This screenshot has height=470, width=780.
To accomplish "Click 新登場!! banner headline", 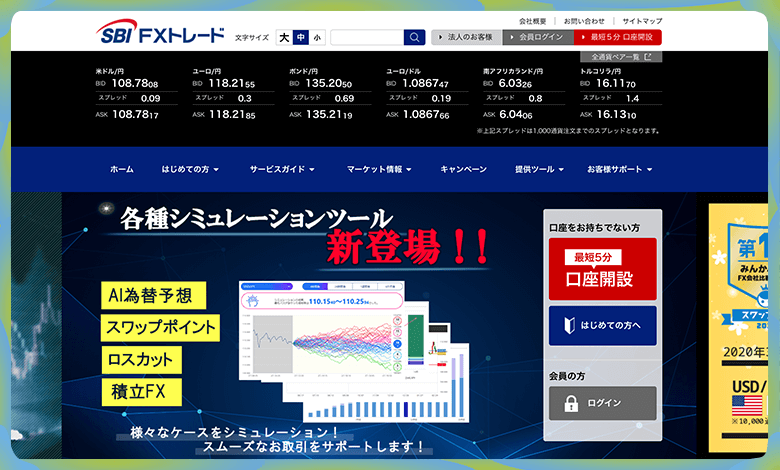I will click(x=408, y=247).
